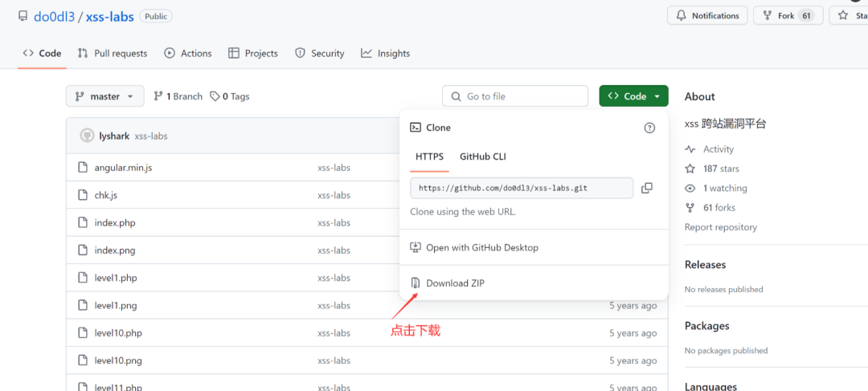Click the tag icon beside 0 Tags

click(x=215, y=96)
